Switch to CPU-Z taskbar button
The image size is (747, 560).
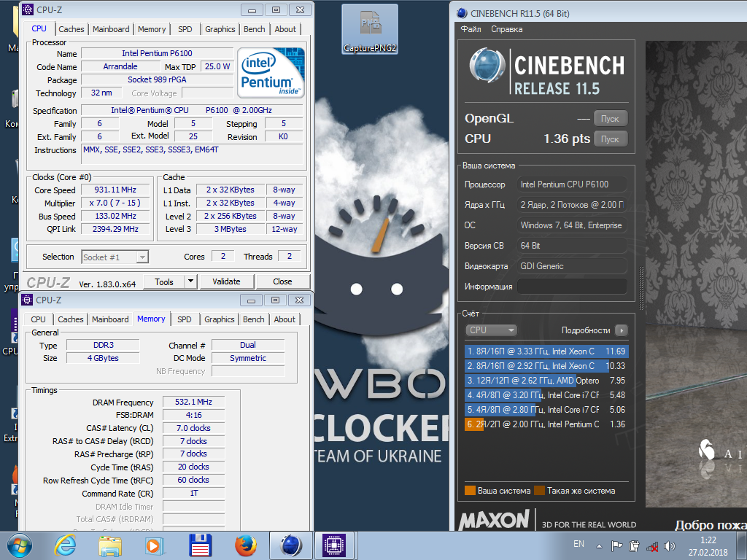click(334, 545)
